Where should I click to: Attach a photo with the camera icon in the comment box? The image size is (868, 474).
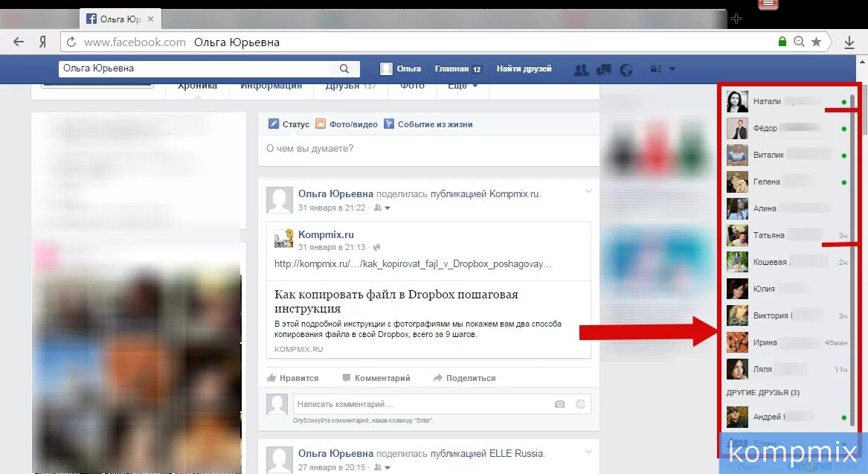point(559,404)
